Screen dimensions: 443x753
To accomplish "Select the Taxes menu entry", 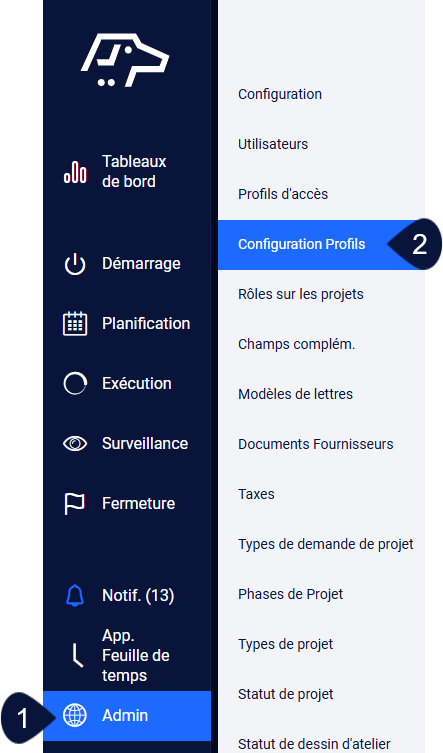I will 256,494.
